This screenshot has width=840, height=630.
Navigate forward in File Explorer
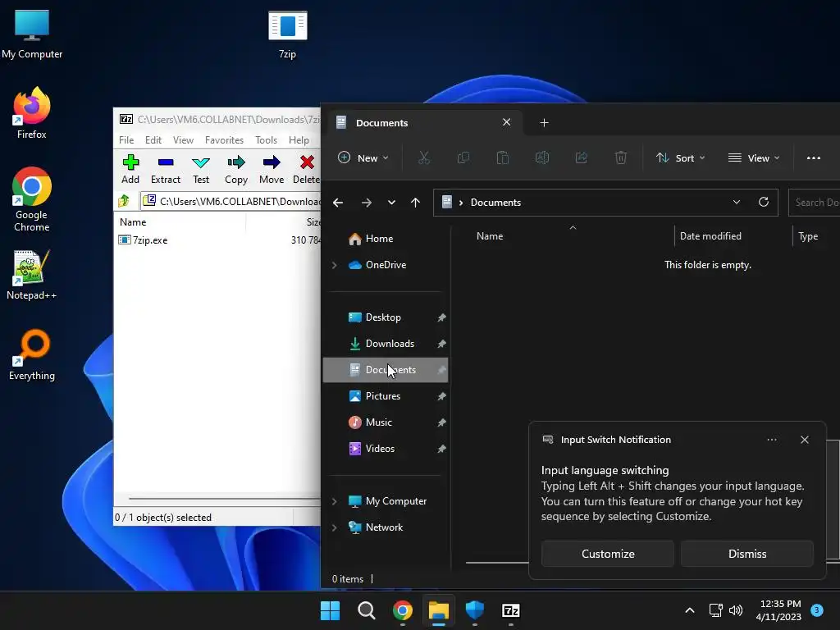[367, 203]
